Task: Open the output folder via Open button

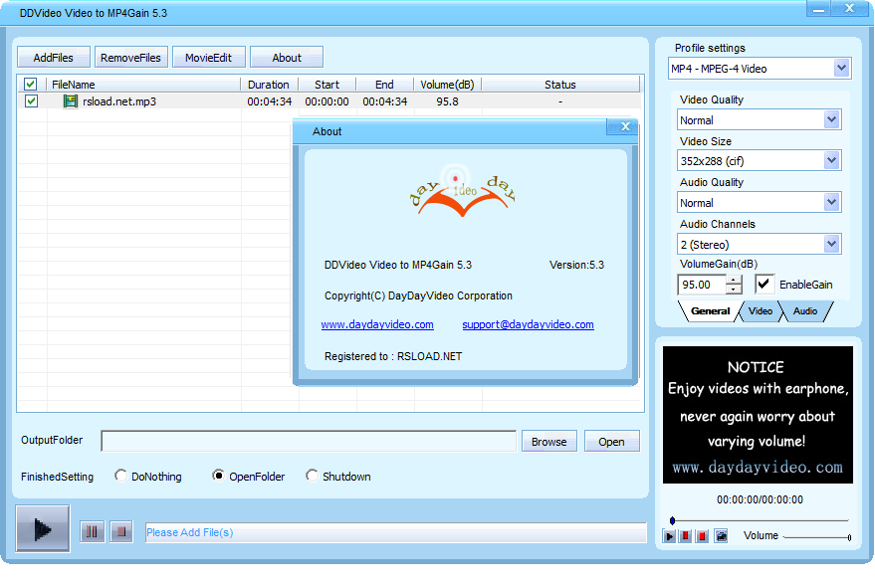Action: coord(611,442)
